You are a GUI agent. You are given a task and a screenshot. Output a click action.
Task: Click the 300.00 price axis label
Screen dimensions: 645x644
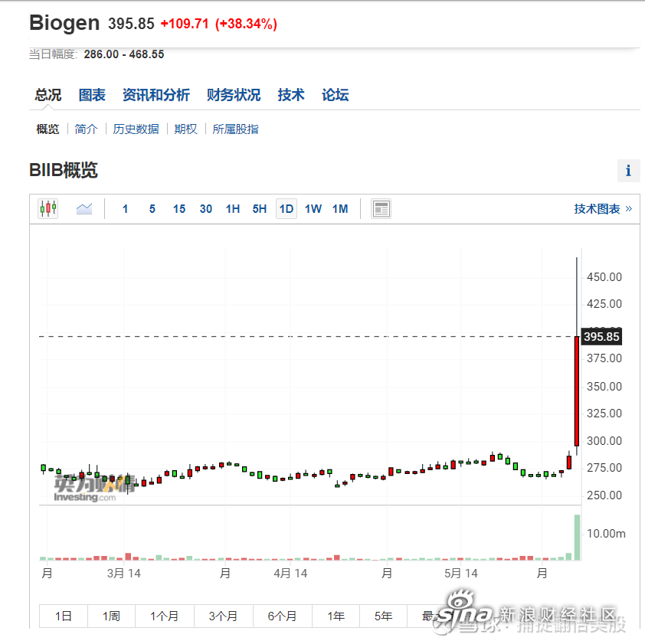coord(604,441)
